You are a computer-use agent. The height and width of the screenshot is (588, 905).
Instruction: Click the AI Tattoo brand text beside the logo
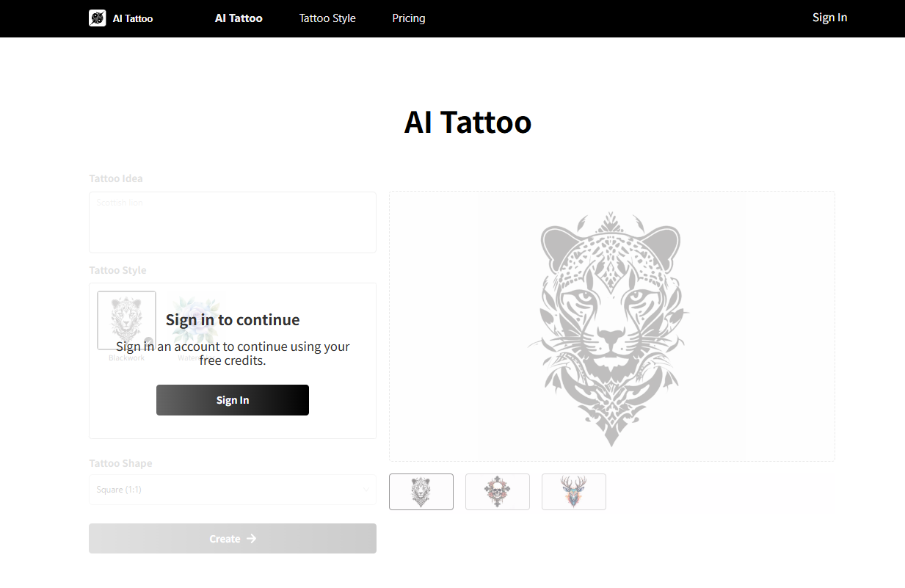133,18
